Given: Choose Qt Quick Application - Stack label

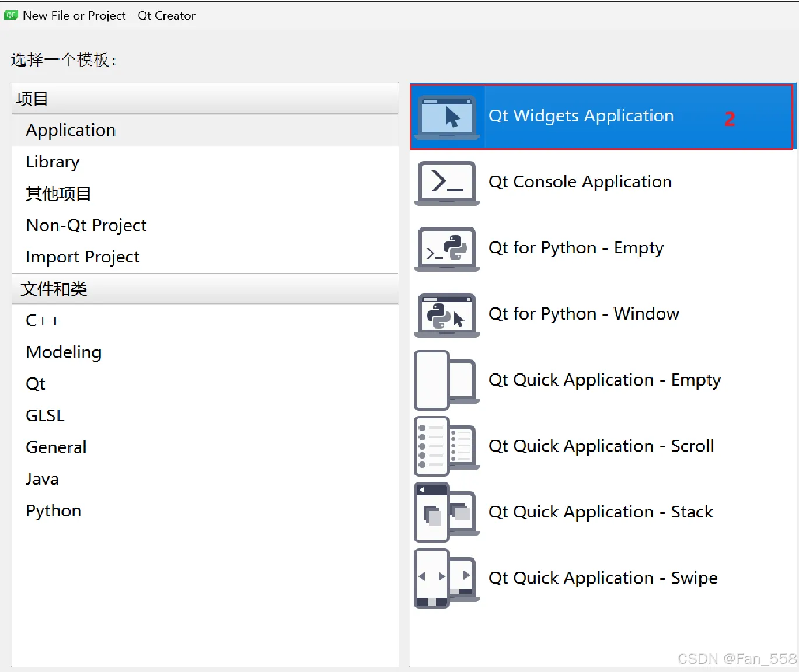Looking at the screenshot, I should (x=601, y=512).
